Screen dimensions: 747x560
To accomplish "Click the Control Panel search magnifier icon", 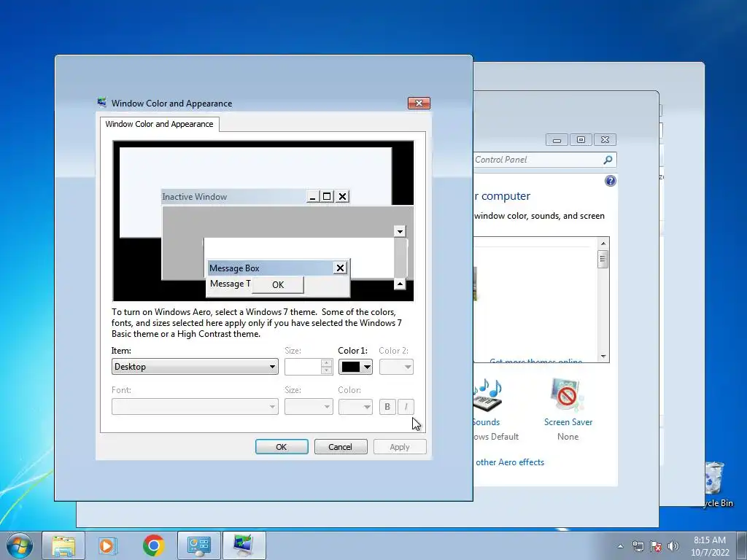I will (x=608, y=160).
